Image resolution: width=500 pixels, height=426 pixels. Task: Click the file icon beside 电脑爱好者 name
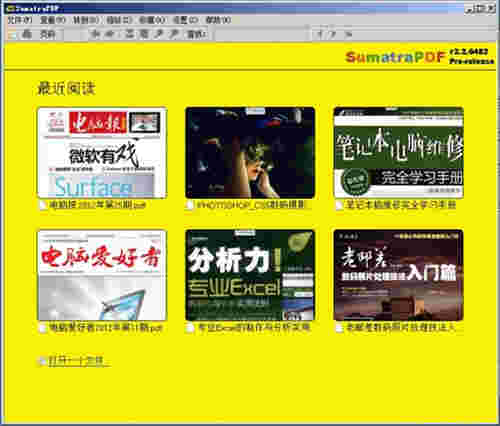(x=43, y=328)
